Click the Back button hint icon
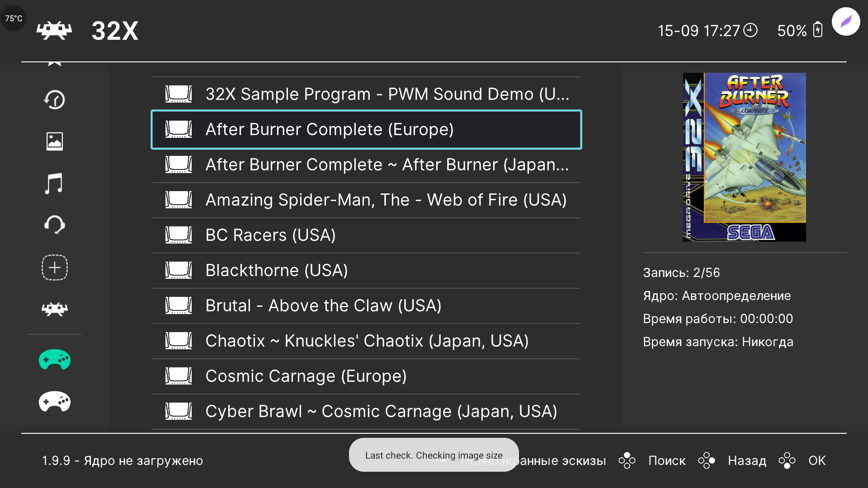Image resolution: width=868 pixels, height=488 pixels. tap(707, 460)
